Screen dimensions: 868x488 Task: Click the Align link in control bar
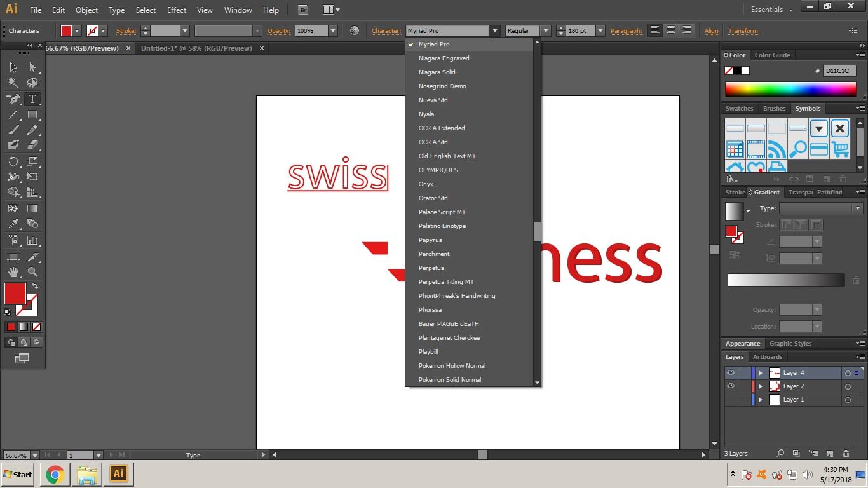712,30
